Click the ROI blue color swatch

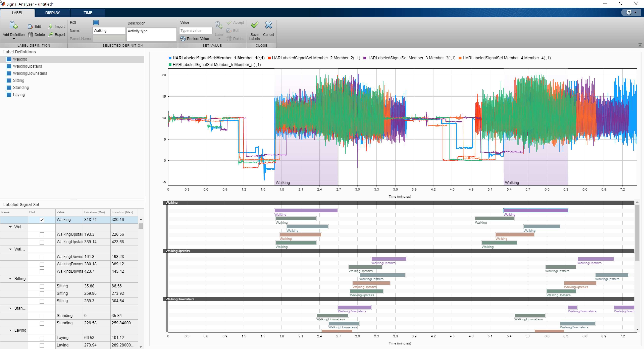pos(96,22)
